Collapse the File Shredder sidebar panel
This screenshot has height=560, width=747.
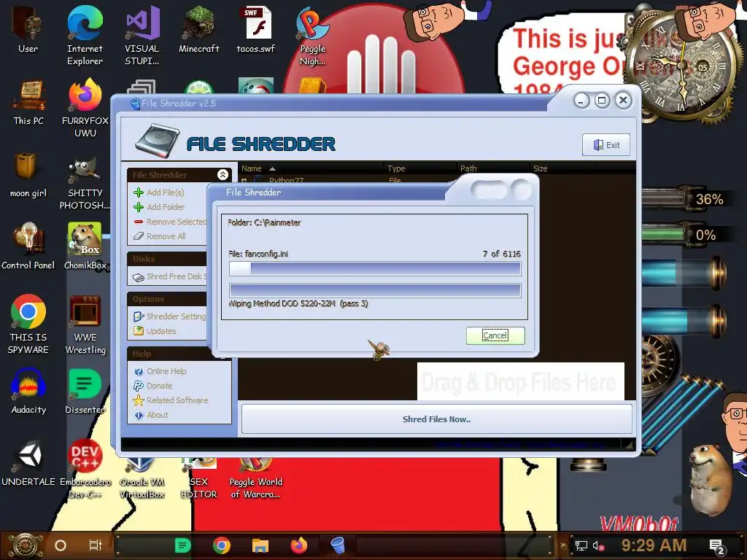(x=222, y=175)
